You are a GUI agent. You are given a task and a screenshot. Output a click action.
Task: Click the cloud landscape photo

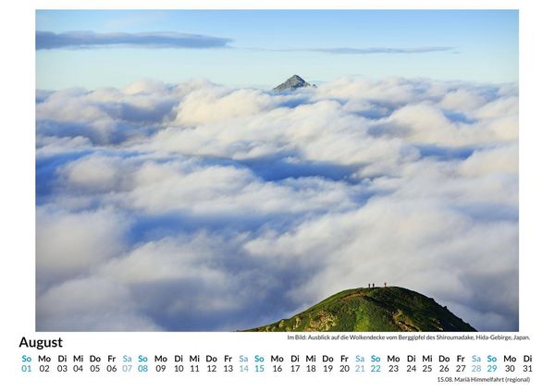point(277,170)
